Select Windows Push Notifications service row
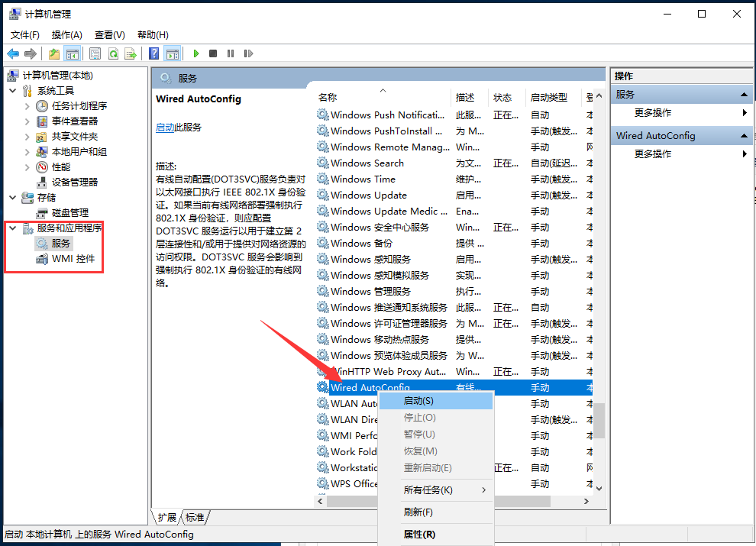Screen dimensions: 756x546 tap(454, 115)
